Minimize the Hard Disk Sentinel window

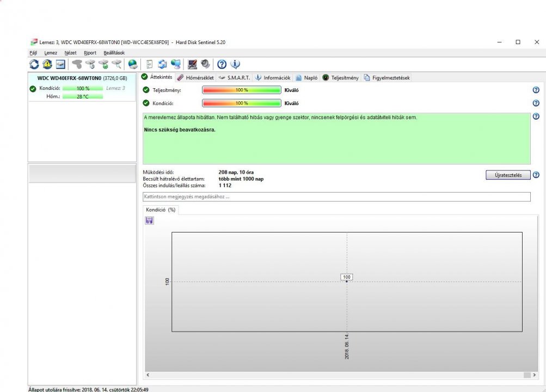click(x=499, y=42)
